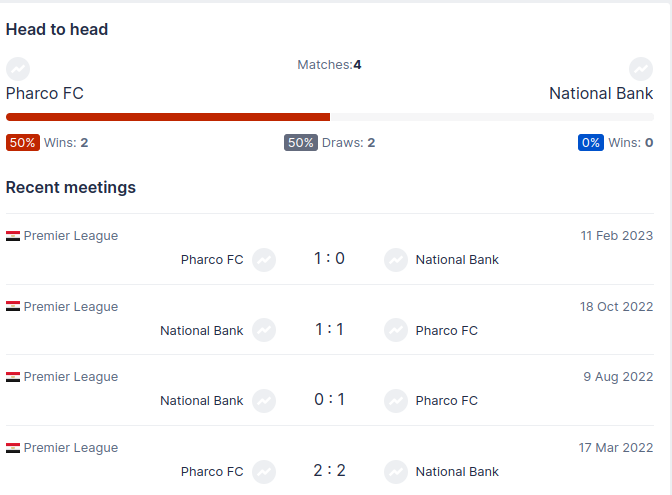Open the 1 : 0 match score

click(x=329, y=259)
